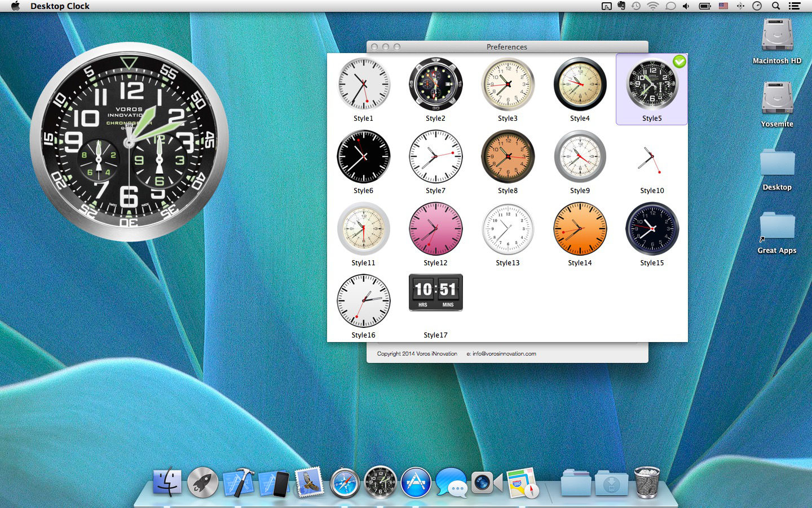Open the Desktop Clock menu

(x=60, y=6)
